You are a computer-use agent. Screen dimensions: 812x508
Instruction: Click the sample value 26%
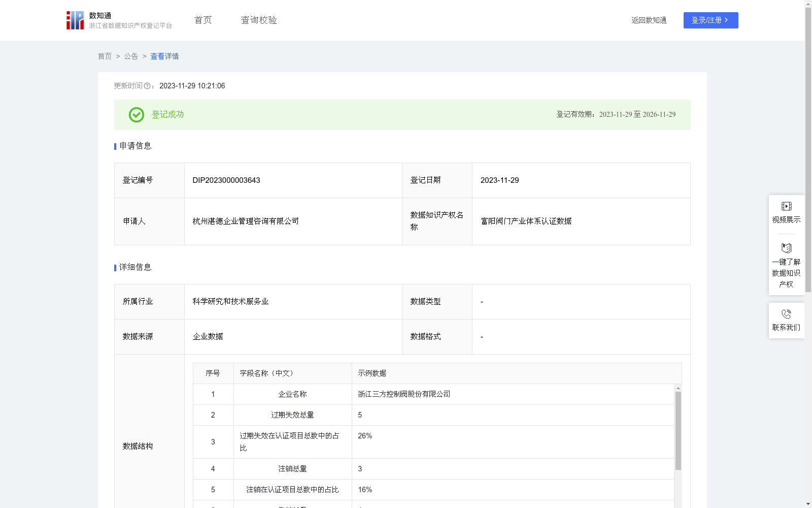tap(365, 436)
